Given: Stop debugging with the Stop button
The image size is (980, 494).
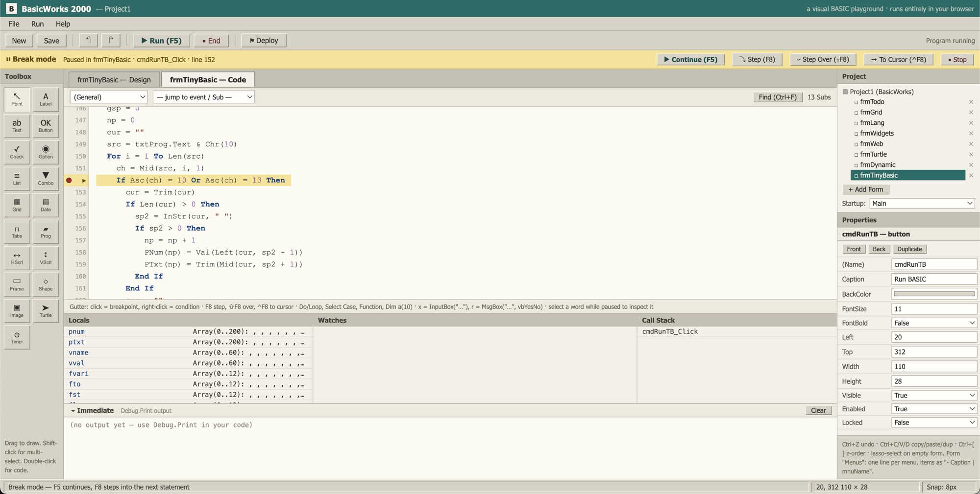Looking at the screenshot, I should pos(957,59).
